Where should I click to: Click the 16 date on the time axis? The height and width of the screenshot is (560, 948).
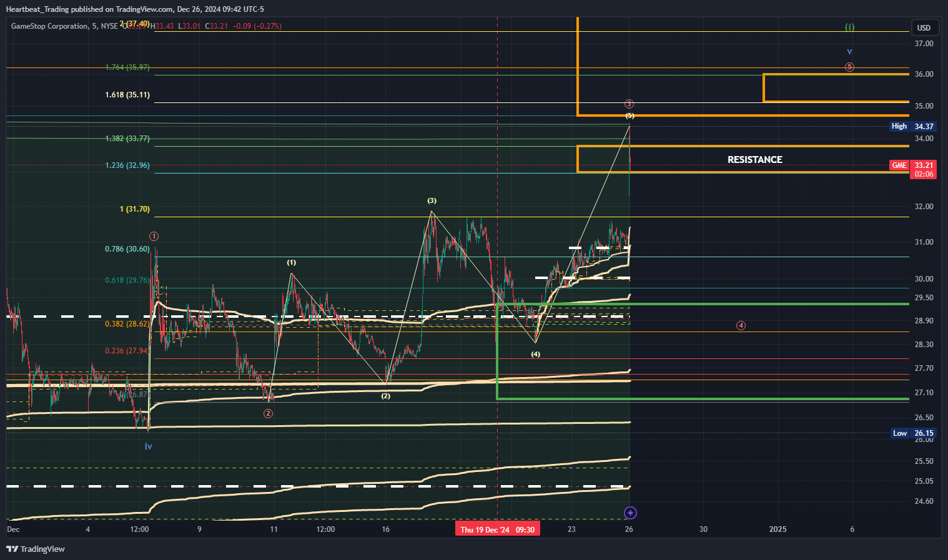[x=385, y=529]
